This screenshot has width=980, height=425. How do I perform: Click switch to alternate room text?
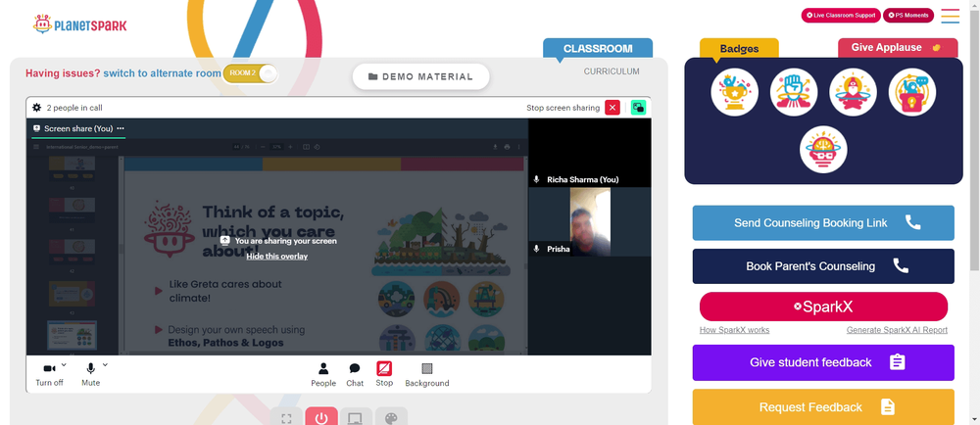point(162,73)
